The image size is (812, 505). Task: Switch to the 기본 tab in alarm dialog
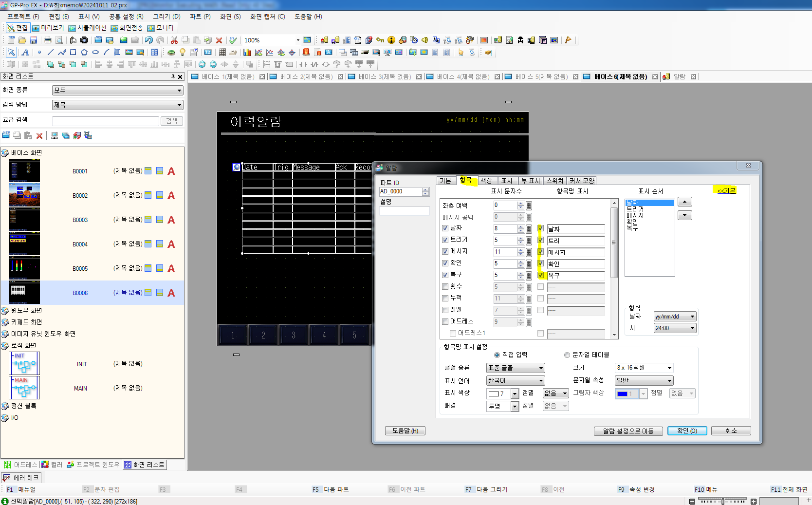(x=445, y=181)
